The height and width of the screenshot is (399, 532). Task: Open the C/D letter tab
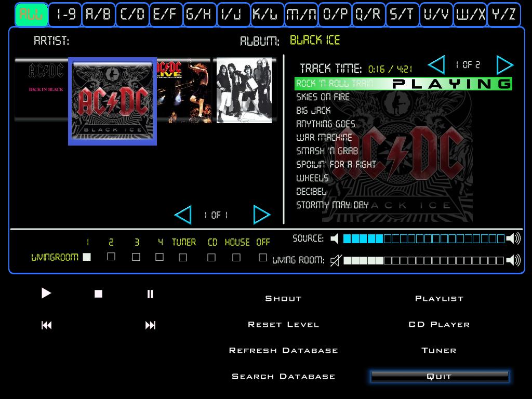(x=132, y=14)
